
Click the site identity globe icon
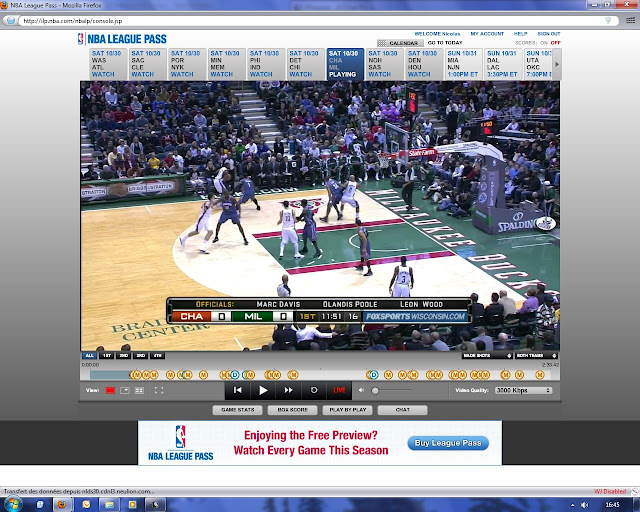(x=11, y=21)
